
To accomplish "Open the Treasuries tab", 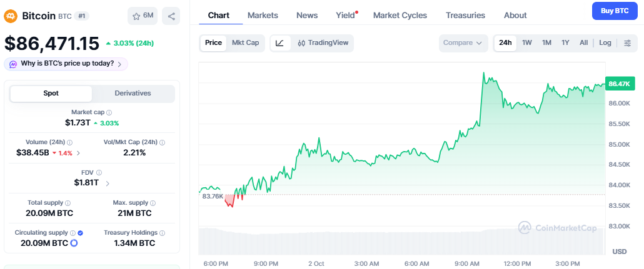I will tap(465, 16).
